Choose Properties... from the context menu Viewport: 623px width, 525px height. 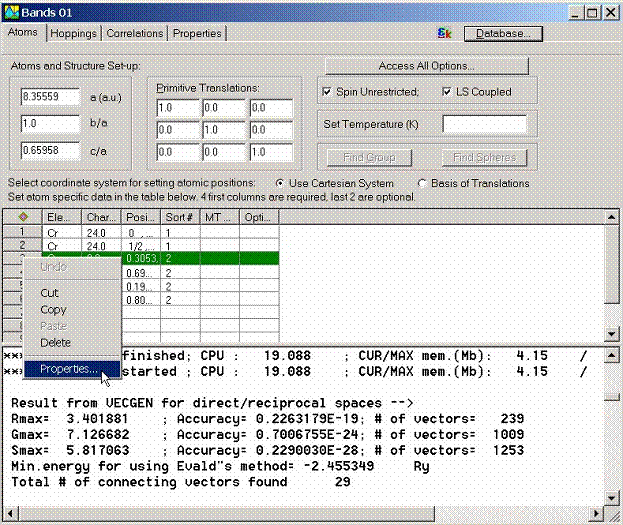[x=69, y=369]
